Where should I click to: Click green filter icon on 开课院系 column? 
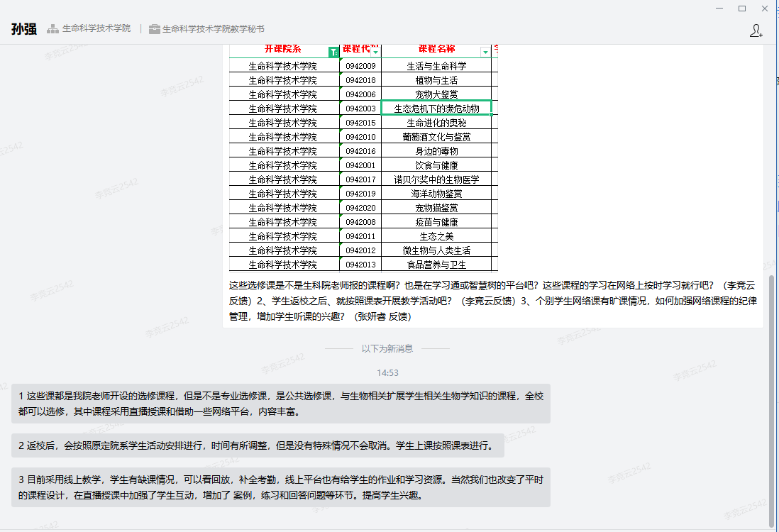point(333,52)
